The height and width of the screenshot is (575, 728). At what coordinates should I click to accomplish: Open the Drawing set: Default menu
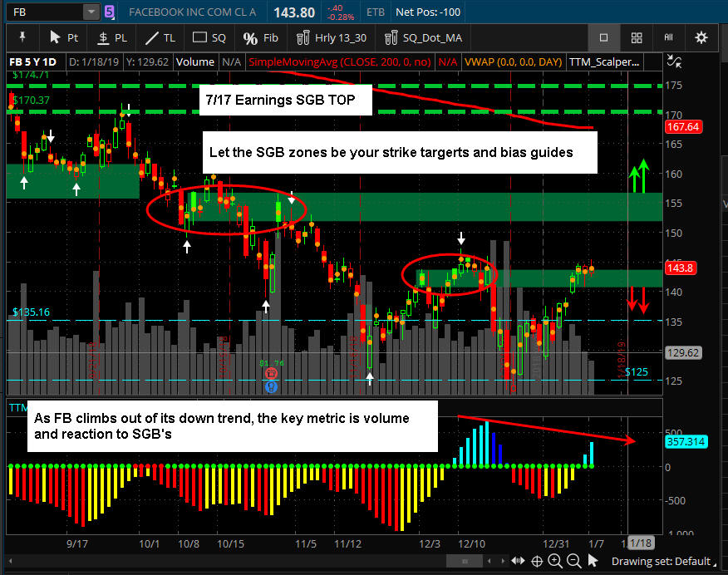[663, 561]
